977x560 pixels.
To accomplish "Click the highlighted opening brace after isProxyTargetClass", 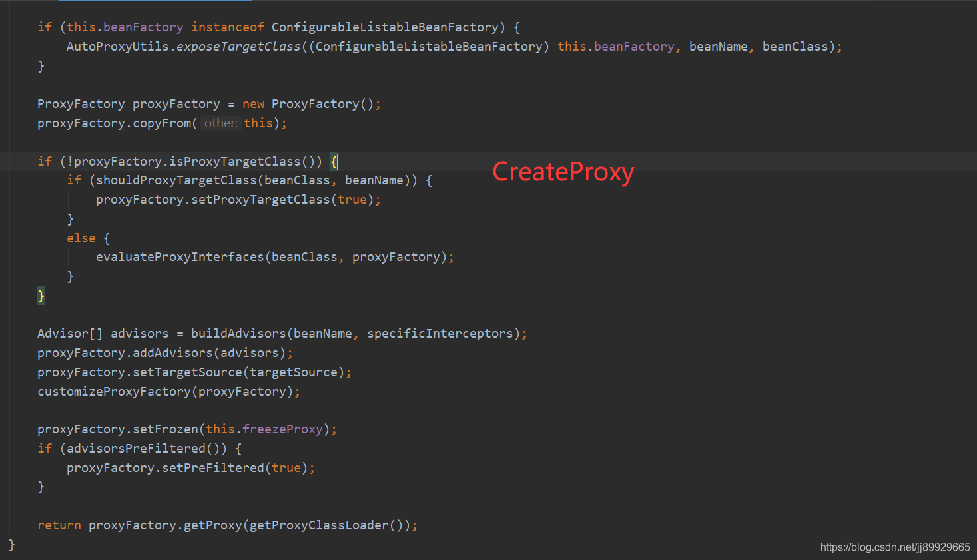I will (x=334, y=162).
